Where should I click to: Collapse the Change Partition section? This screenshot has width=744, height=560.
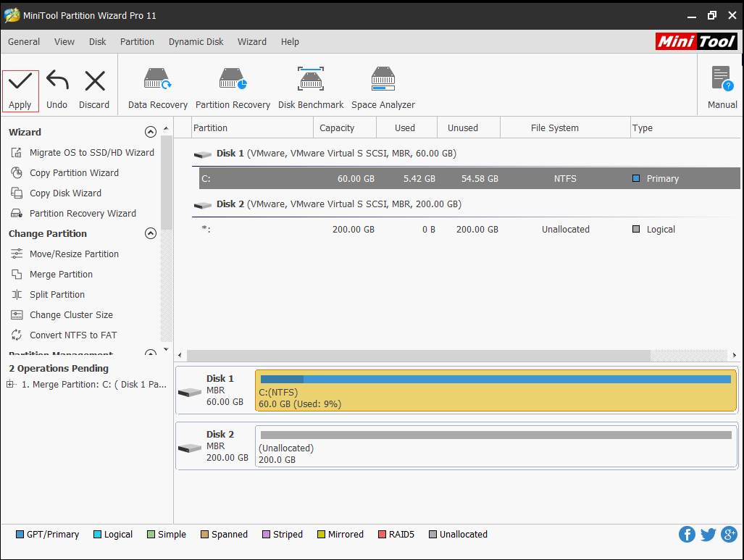[151, 233]
